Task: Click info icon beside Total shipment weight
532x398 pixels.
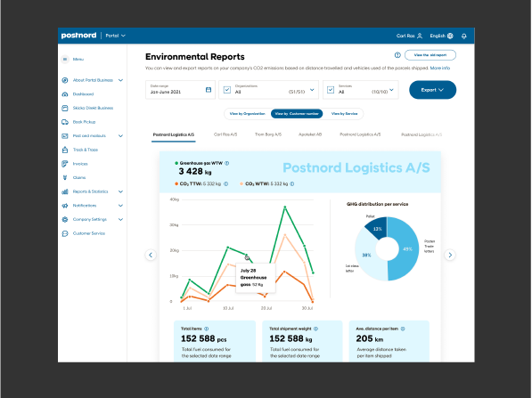Action: tap(315, 329)
